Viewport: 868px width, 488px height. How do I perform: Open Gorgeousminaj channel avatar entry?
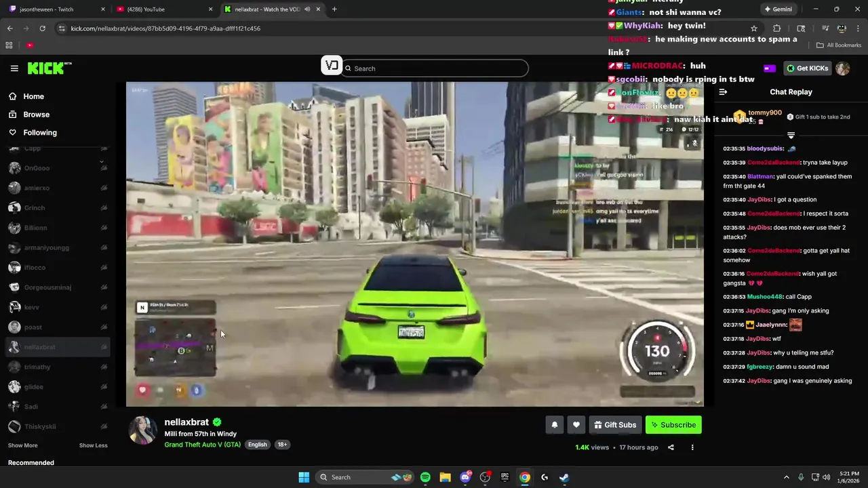(58, 287)
